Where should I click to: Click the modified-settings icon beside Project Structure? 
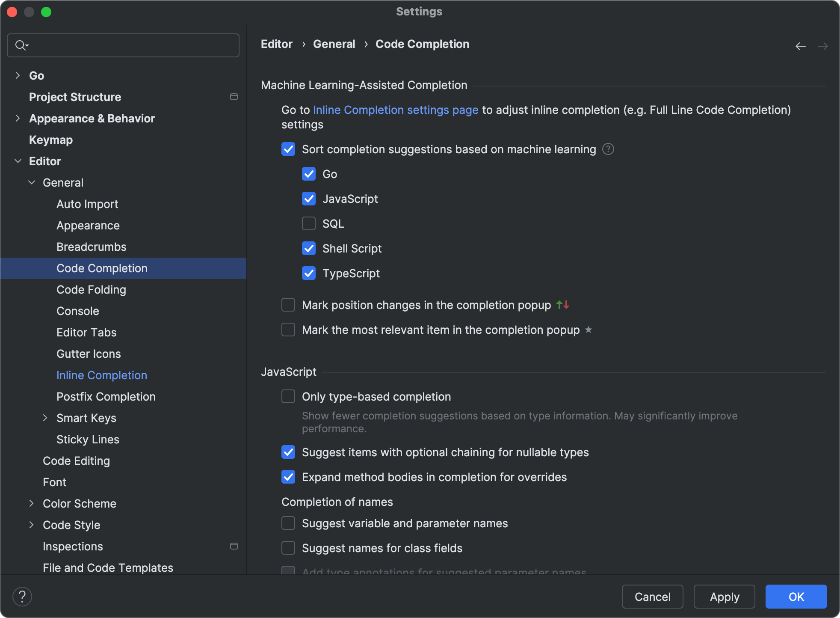coord(234,97)
